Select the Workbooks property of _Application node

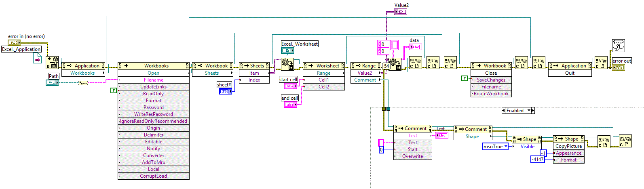[x=83, y=73]
